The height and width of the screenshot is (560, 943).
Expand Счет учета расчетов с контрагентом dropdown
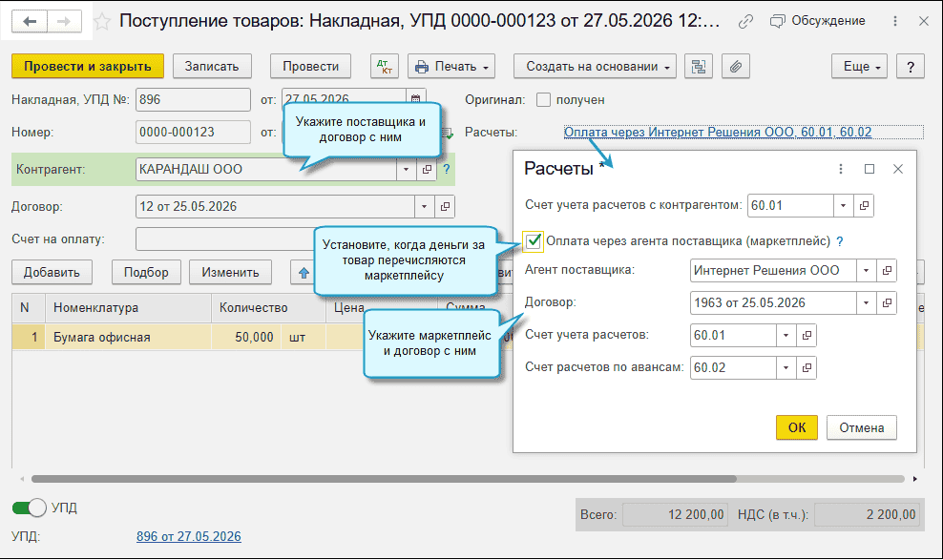(x=843, y=205)
